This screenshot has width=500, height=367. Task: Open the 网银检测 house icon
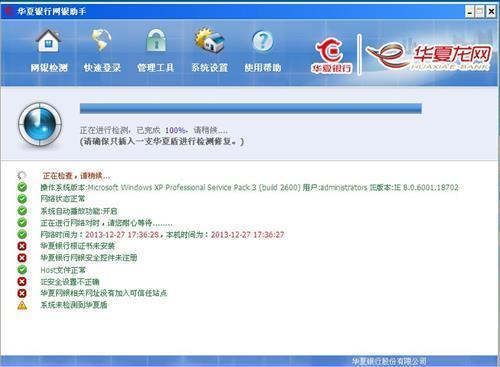[49, 41]
